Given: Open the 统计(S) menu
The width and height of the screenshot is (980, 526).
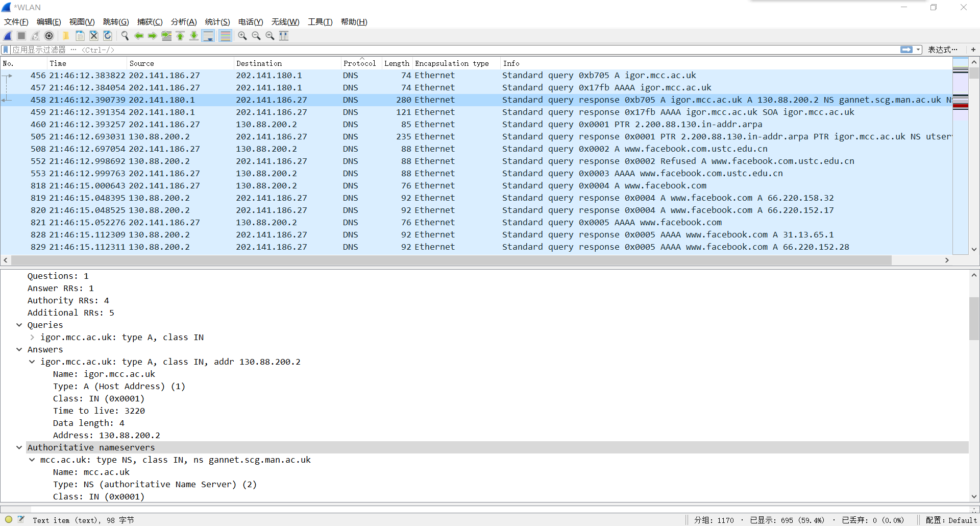Looking at the screenshot, I should click(x=217, y=22).
